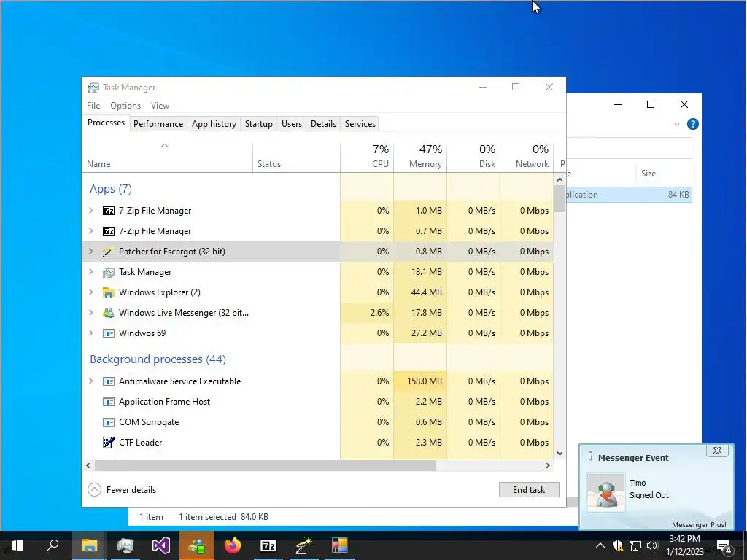The image size is (747, 560).
Task: Expand the first 7-Zip File Manager entry
Action: coord(91,211)
